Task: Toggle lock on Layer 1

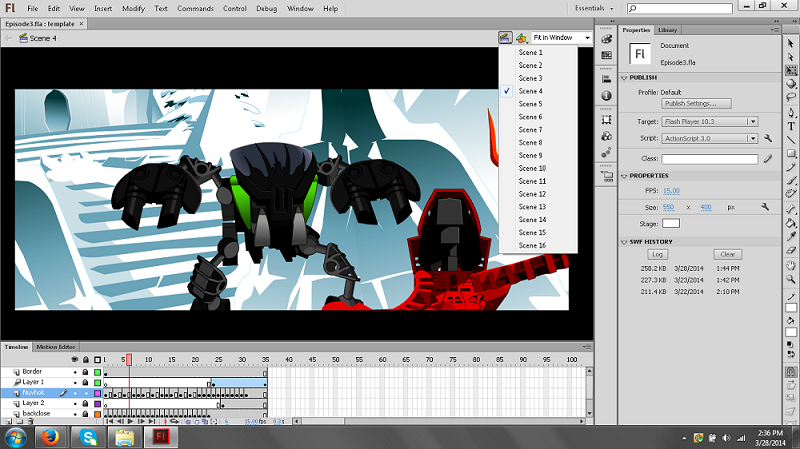Action: click(x=86, y=382)
